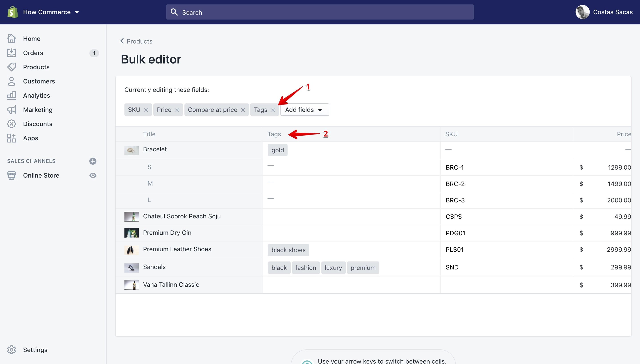Open Apps section
The width and height of the screenshot is (640, 364).
click(x=30, y=138)
